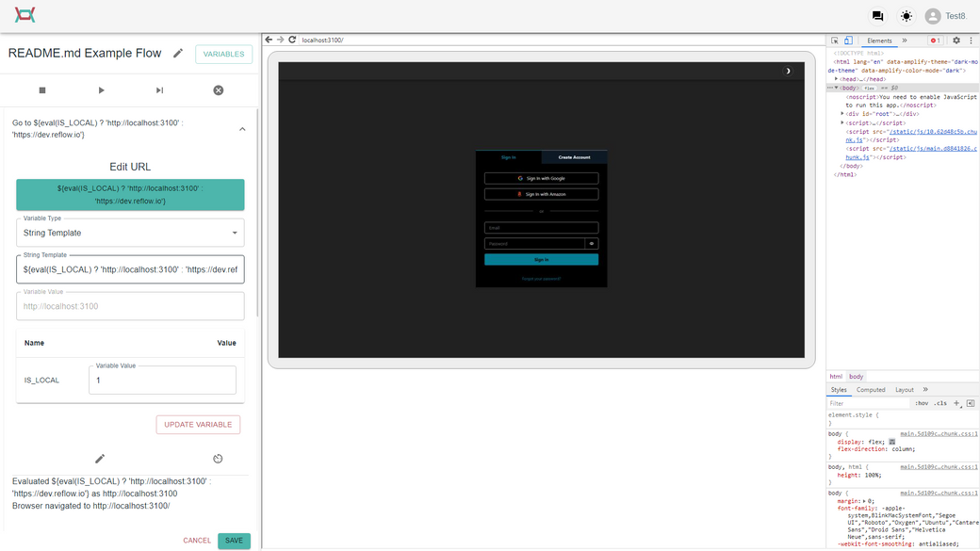Activate the DevTools element inspector icon
Viewport: 980px width, 551px height.
click(833, 41)
